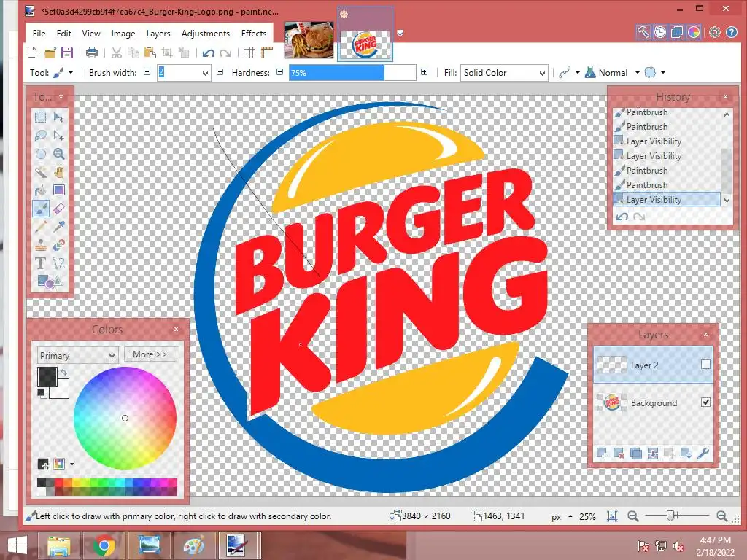Select the Recolor tool
Screen dimensions: 747x560
click(58, 245)
